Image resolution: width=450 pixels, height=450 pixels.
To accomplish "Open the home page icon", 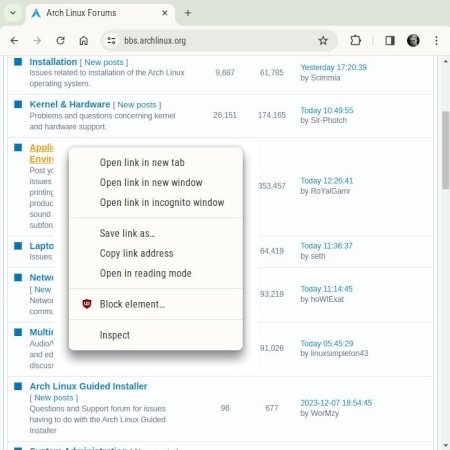I will click(x=84, y=41).
